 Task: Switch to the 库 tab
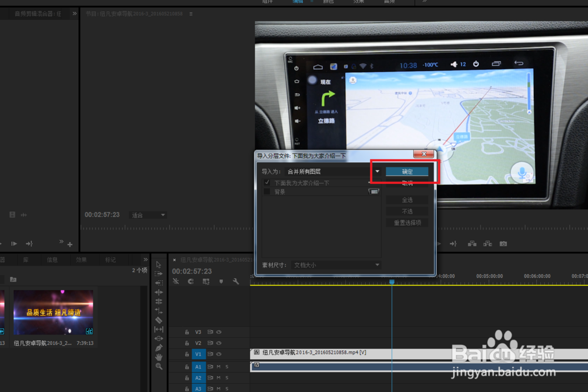[25, 260]
